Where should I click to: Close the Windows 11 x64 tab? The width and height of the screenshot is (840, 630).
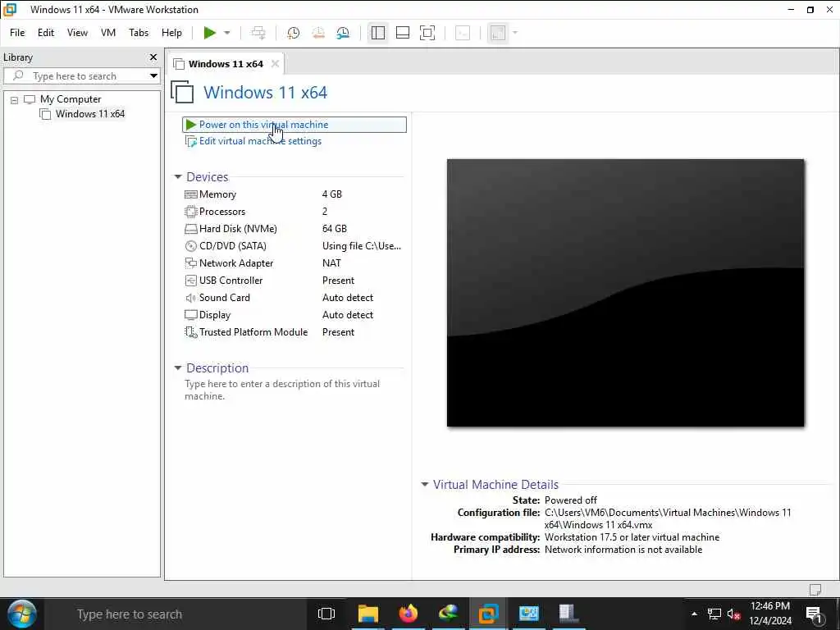tap(275, 64)
